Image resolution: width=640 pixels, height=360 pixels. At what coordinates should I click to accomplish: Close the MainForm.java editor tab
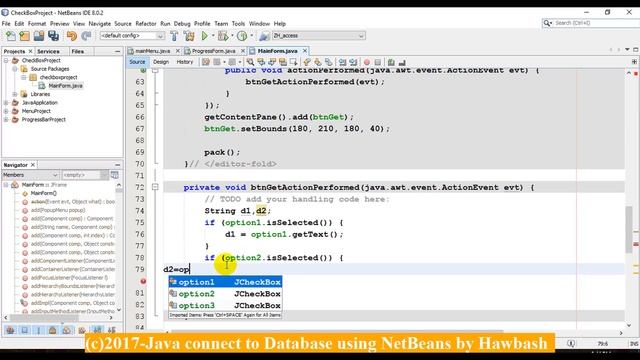click(304, 51)
